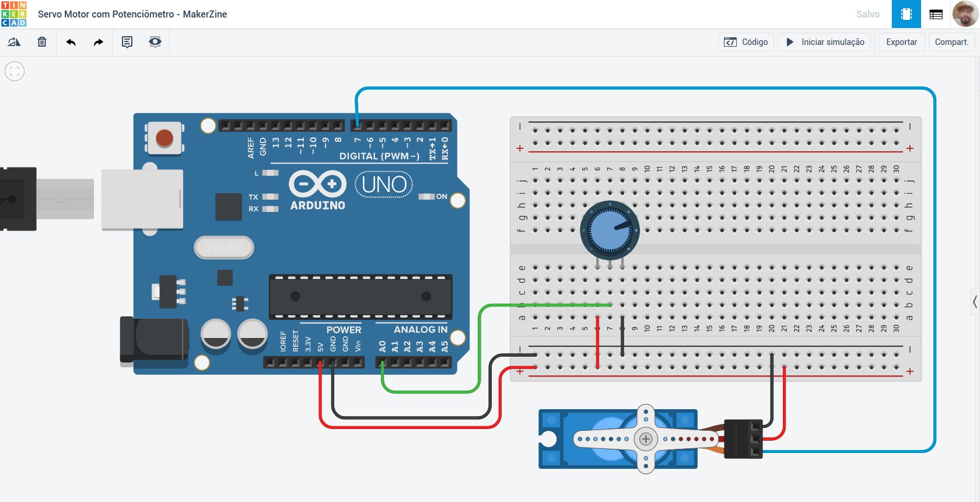Viewport: 980px width, 502px height.
Task: Open the notes tool
Action: click(127, 42)
